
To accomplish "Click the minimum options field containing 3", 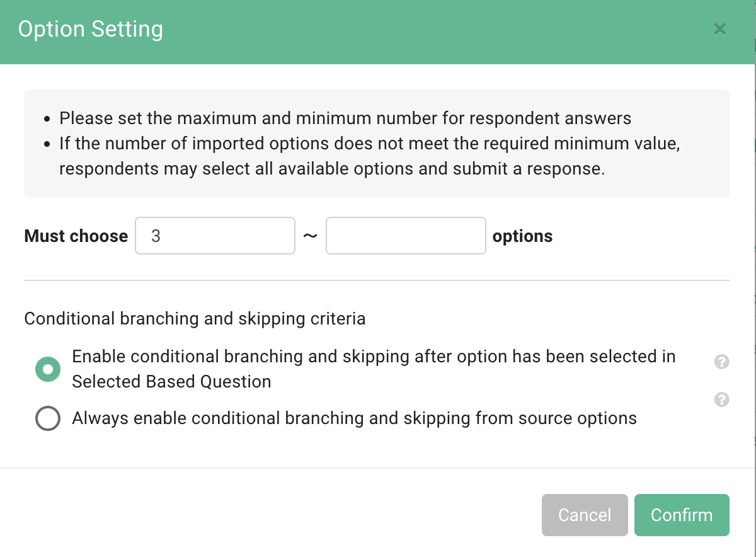I will [214, 235].
